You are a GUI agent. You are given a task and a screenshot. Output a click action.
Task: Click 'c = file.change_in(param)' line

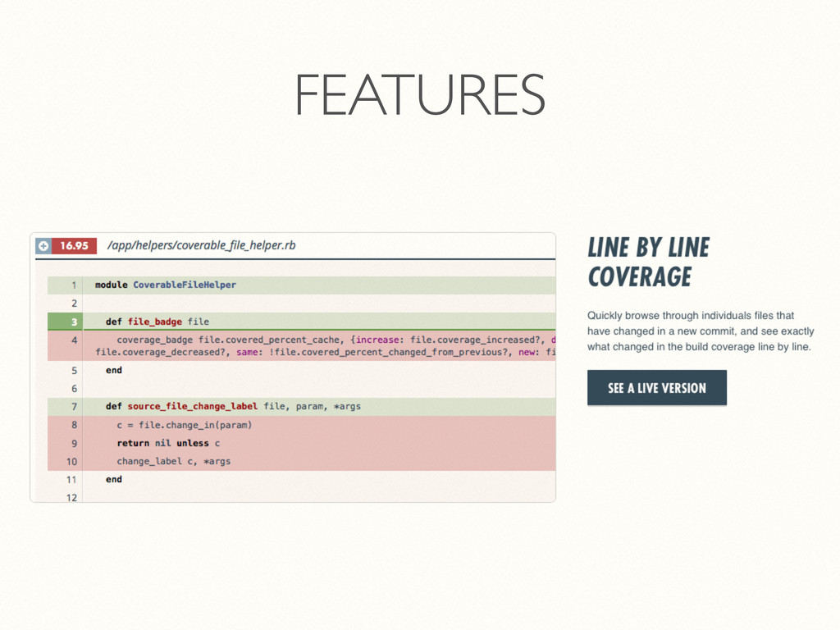point(185,425)
